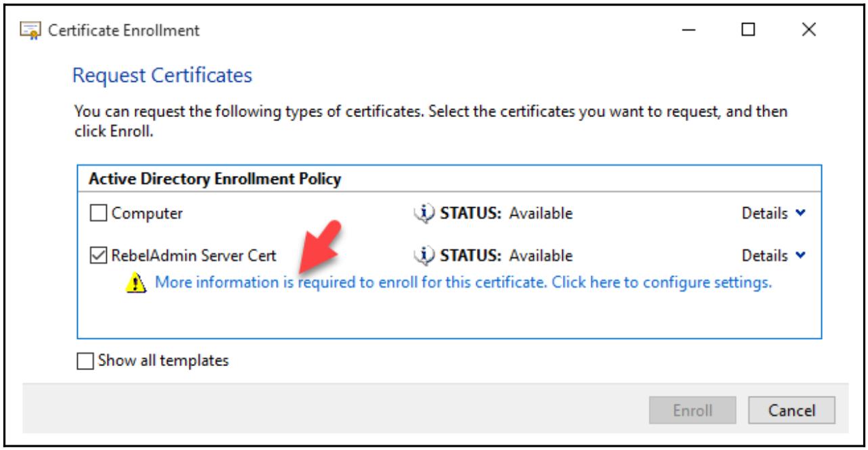Expand Details for RebelAdmin Server Cert
This screenshot has width=868, height=450.
(x=774, y=256)
